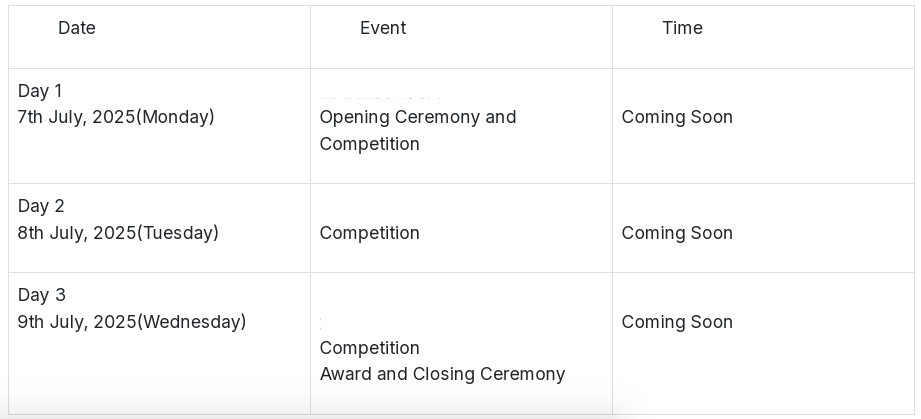Image resolution: width=921 pixels, height=419 pixels.
Task: Click the 9th July, 2025(Wednesday) date
Action: [132, 322]
